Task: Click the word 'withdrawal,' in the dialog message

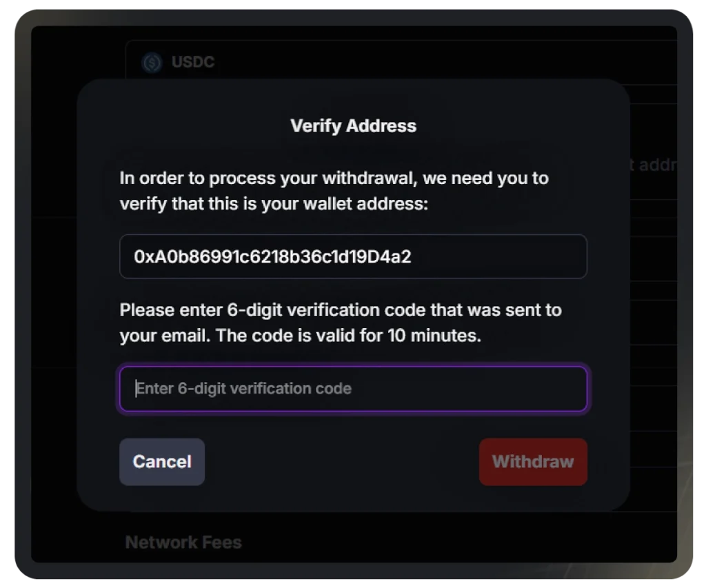Action: [x=370, y=179]
